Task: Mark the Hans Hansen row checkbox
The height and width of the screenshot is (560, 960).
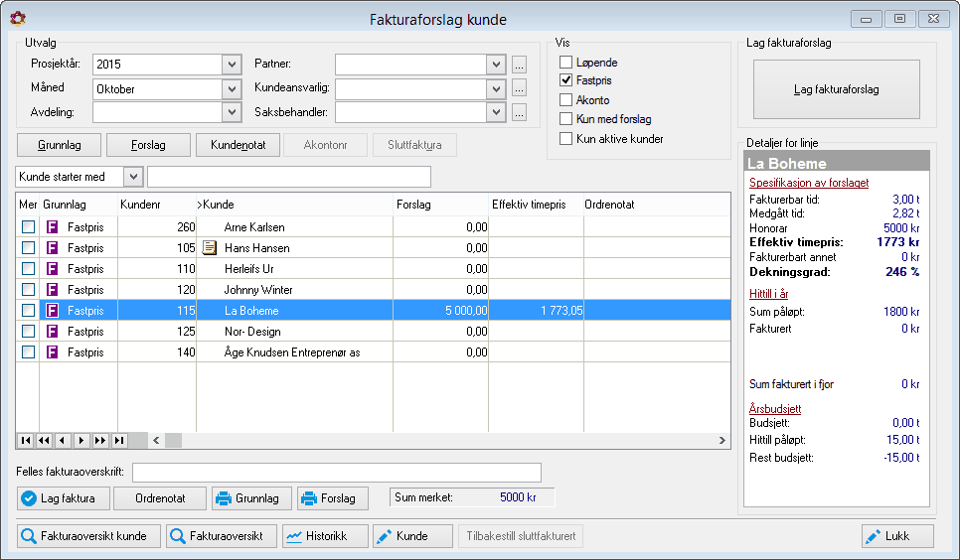Action: (28, 248)
